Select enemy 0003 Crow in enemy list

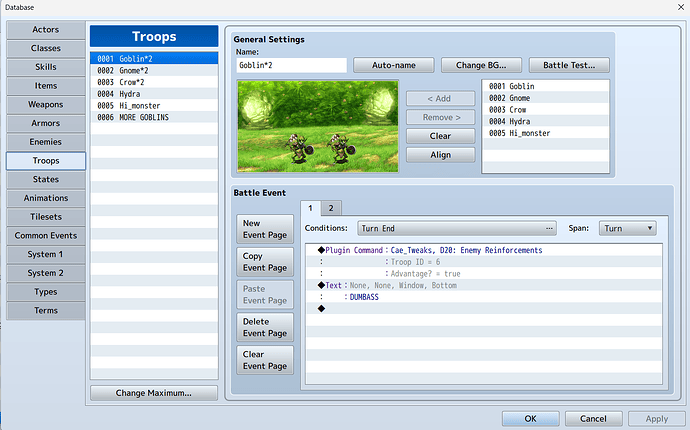click(546, 110)
